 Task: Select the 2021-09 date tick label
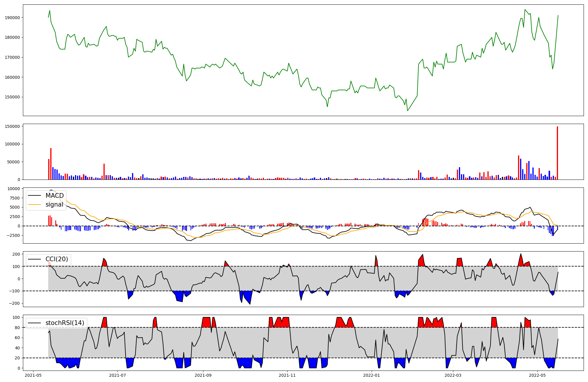coord(203,375)
